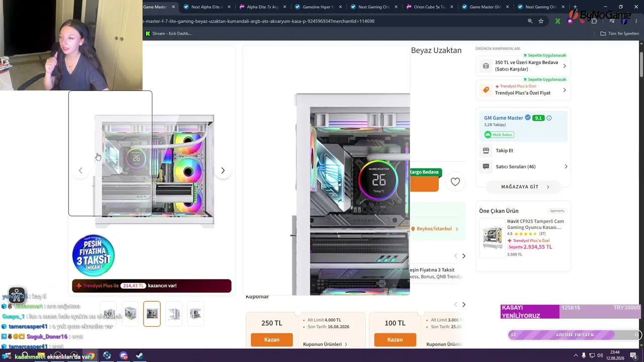Show next product image in gallery

223,170
